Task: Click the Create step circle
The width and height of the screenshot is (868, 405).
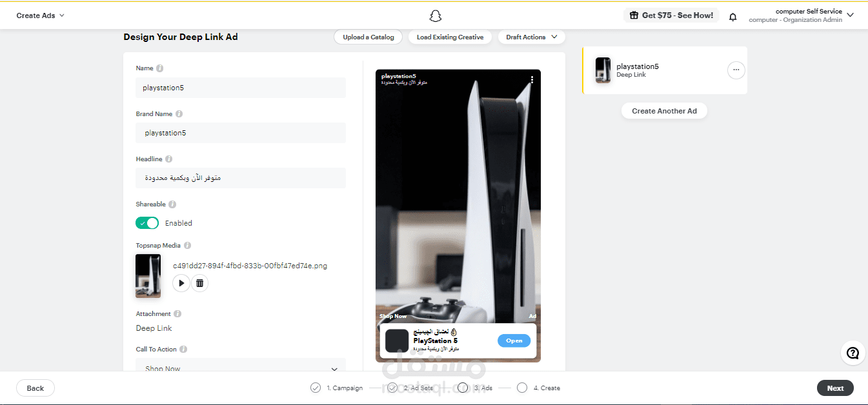Action: coord(522,388)
